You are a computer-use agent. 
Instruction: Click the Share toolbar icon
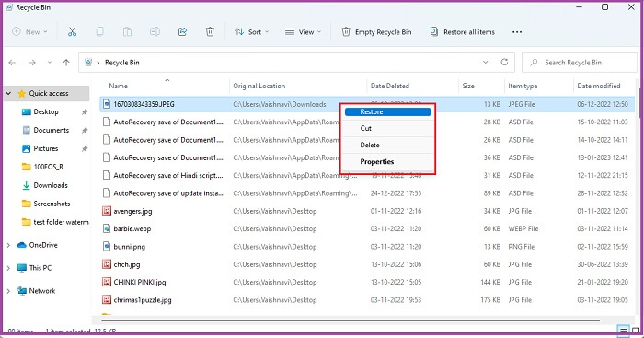pyautogui.click(x=182, y=31)
